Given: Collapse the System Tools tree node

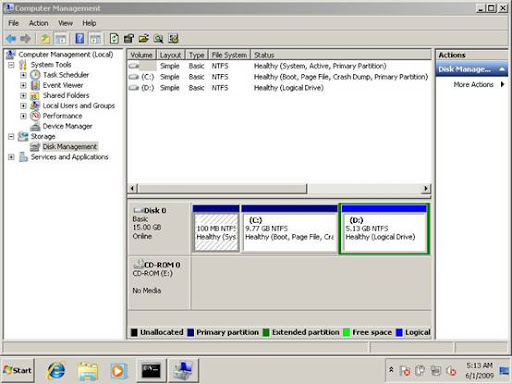Looking at the screenshot, I should (x=11, y=65).
